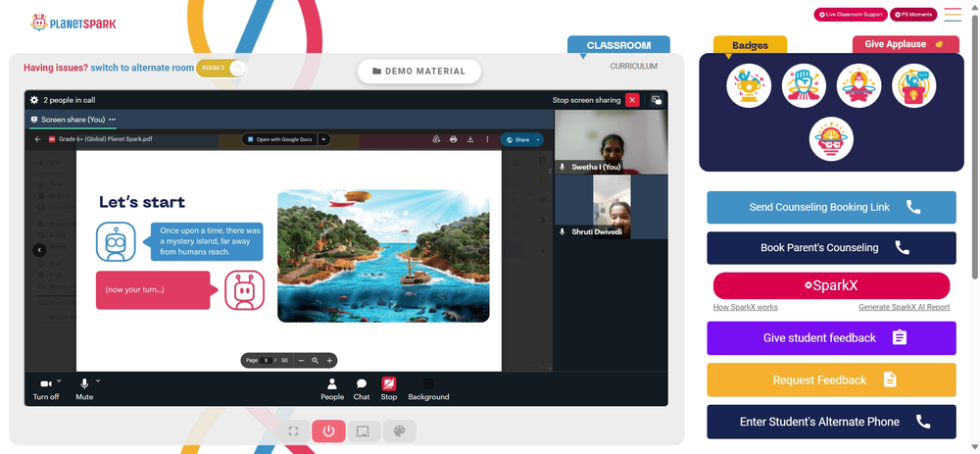Open the Screen share three-dots menu
The image size is (980, 454).
[112, 120]
